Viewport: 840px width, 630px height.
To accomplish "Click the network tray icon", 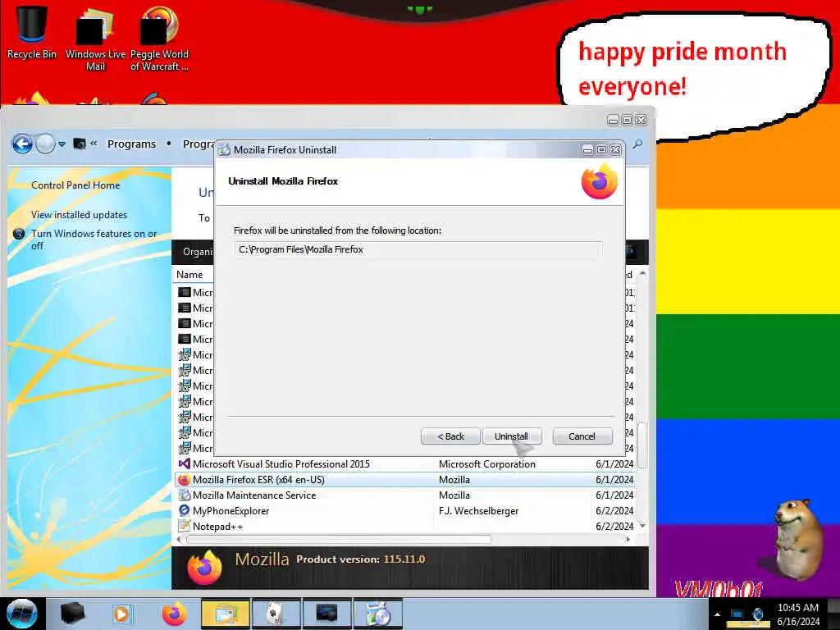I will click(737, 614).
